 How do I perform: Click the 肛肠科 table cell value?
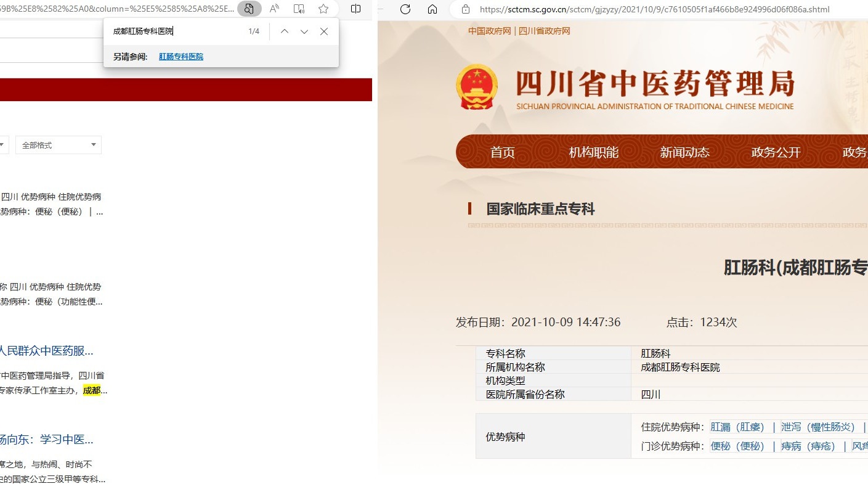pos(655,354)
